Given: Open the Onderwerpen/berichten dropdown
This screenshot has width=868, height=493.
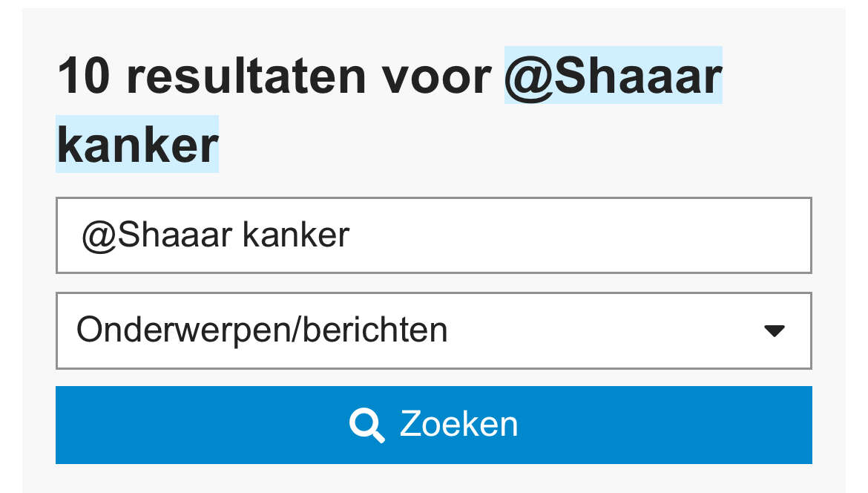Looking at the screenshot, I should [433, 330].
